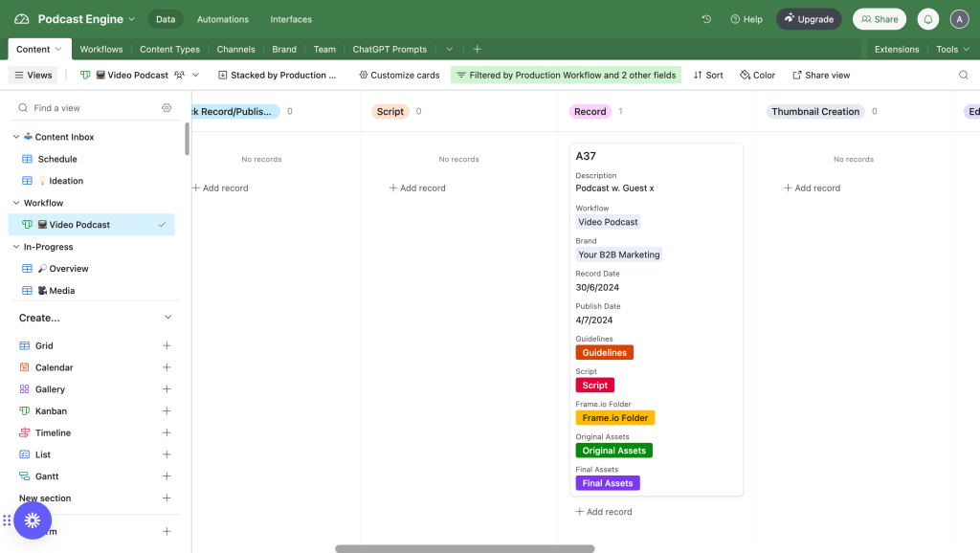Click Add record under Script column

pyautogui.click(x=417, y=188)
